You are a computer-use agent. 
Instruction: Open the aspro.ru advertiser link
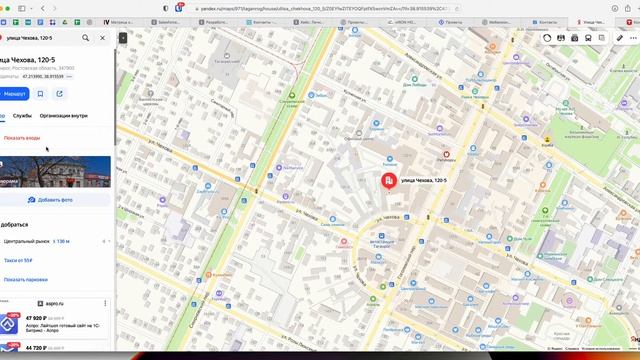click(51, 304)
